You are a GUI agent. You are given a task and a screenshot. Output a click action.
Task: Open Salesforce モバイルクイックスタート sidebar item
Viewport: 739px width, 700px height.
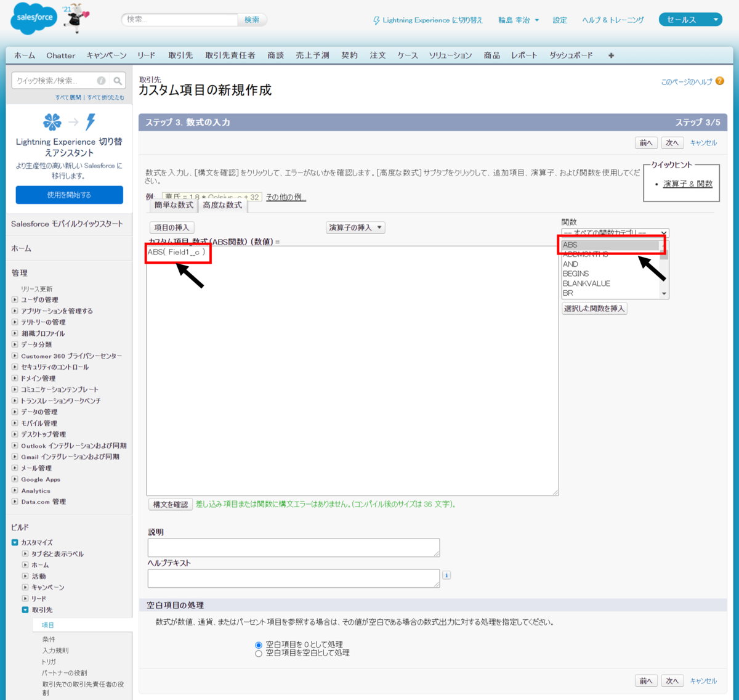pyautogui.click(x=67, y=224)
